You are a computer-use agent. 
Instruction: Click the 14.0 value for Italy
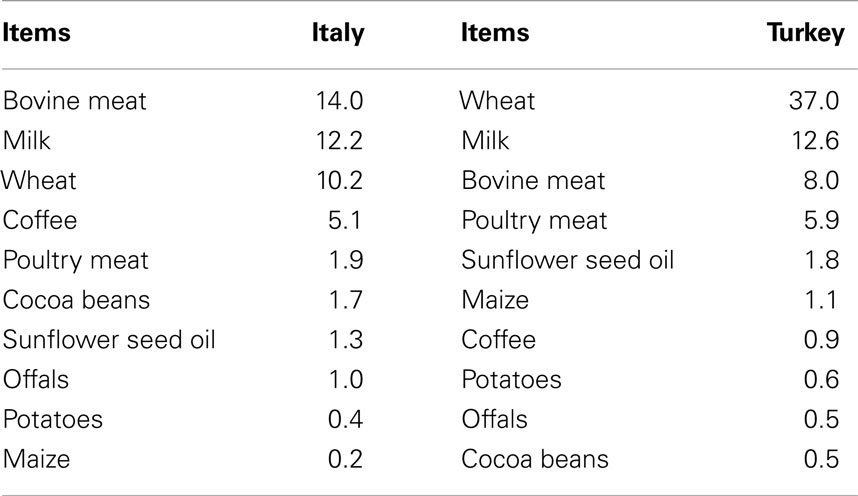click(x=339, y=101)
